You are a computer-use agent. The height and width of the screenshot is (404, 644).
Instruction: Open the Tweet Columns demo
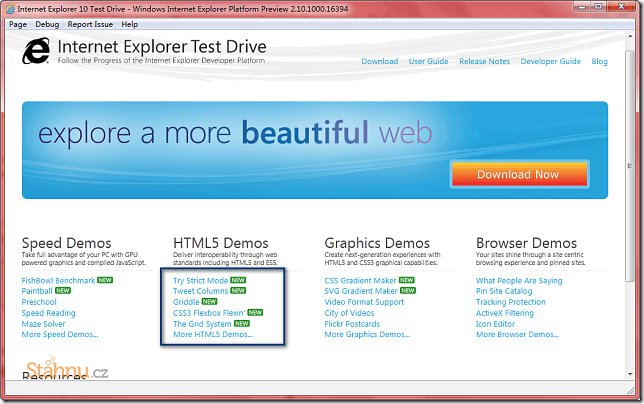click(200, 291)
